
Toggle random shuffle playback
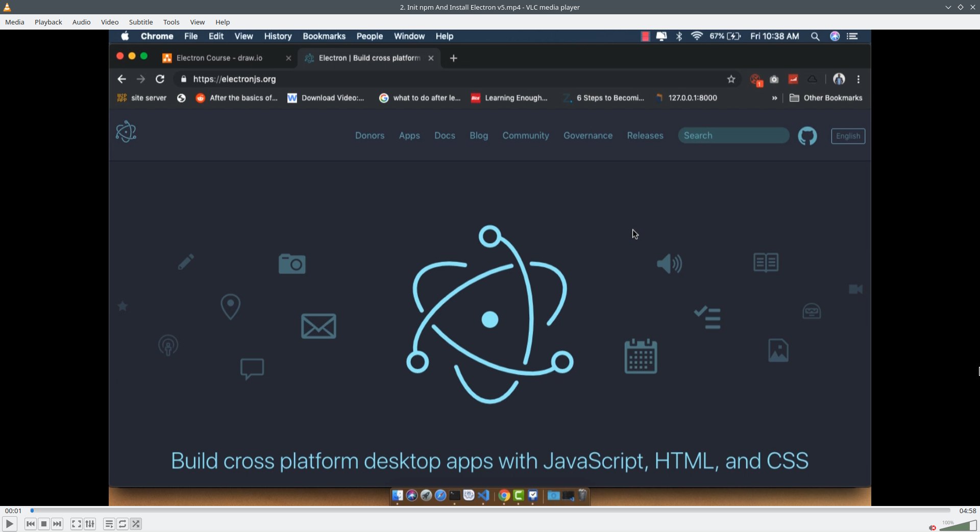click(x=136, y=524)
